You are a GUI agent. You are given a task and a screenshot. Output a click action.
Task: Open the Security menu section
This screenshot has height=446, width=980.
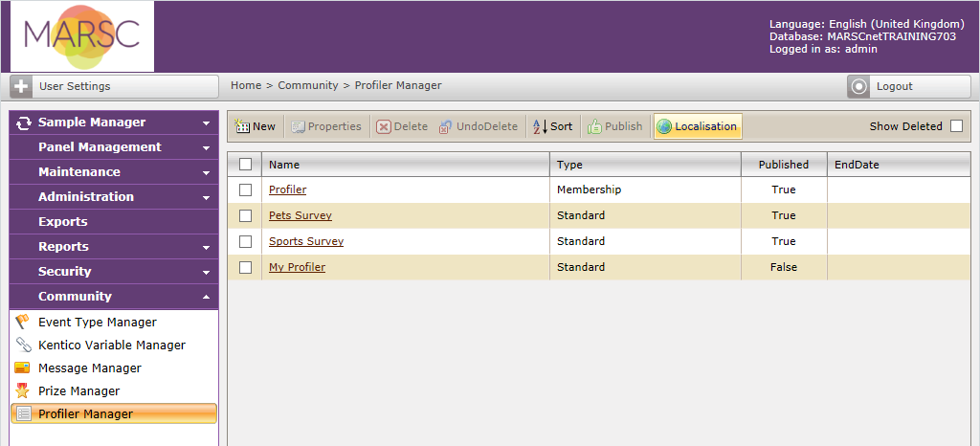(x=115, y=272)
